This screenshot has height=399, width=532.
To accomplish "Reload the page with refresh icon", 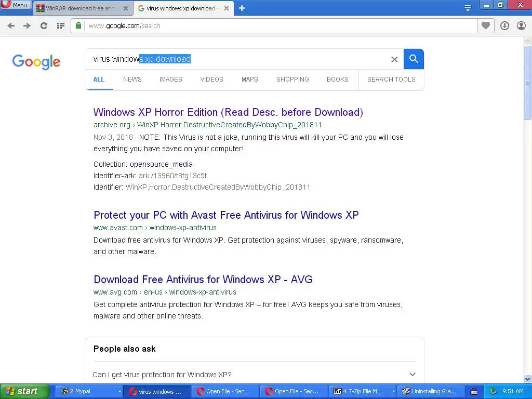I will point(44,26).
